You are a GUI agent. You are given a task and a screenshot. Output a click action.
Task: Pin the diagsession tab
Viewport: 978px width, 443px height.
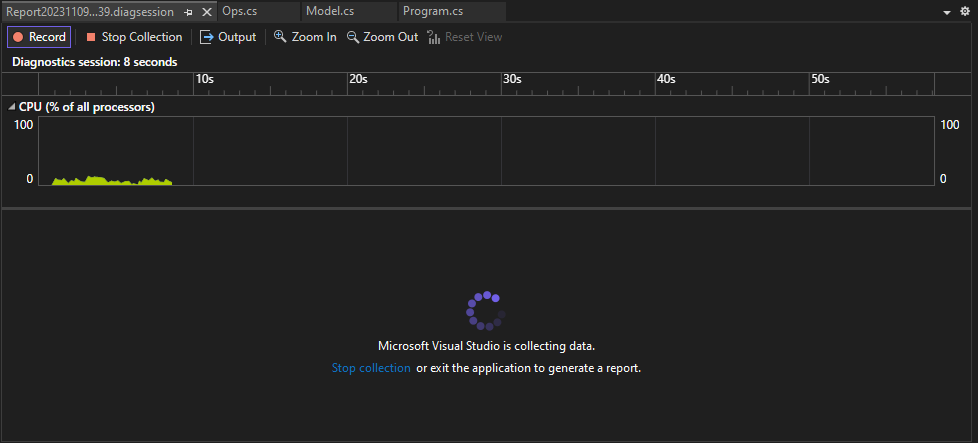[189, 12]
